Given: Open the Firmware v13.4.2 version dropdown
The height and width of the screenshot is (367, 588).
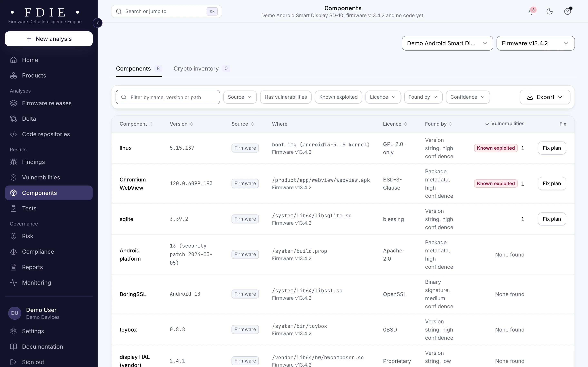Looking at the screenshot, I should click(x=536, y=43).
